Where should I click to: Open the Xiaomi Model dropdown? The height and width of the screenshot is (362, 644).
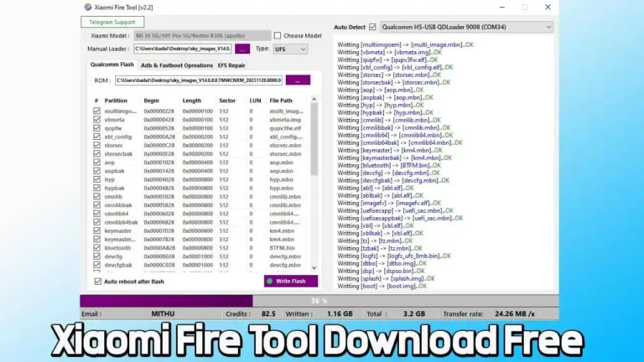(x=202, y=36)
